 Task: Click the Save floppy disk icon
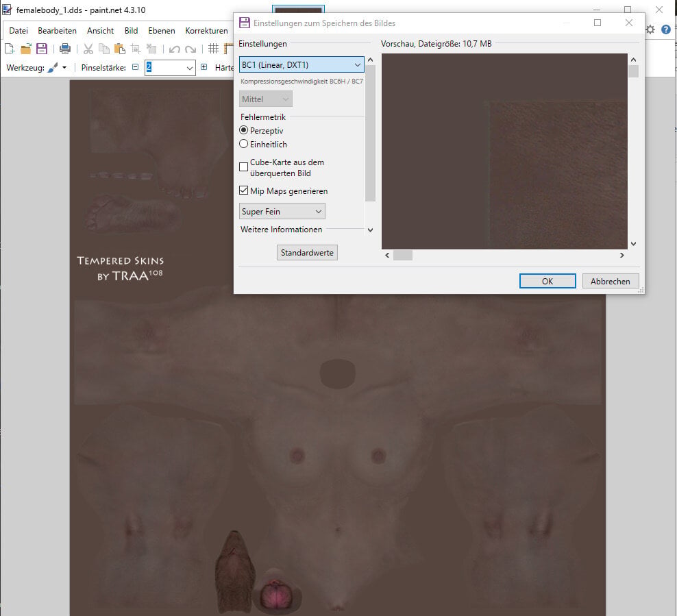[x=41, y=49]
